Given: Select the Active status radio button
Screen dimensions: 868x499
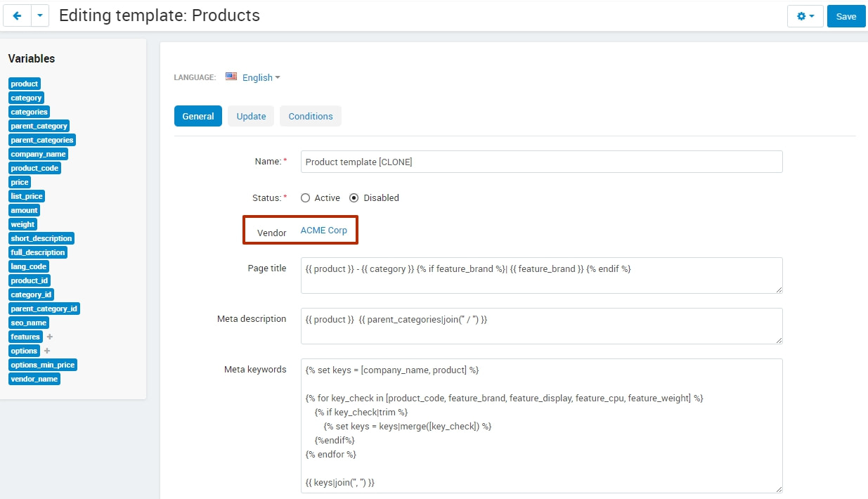Looking at the screenshot, I should pos(305,198).
